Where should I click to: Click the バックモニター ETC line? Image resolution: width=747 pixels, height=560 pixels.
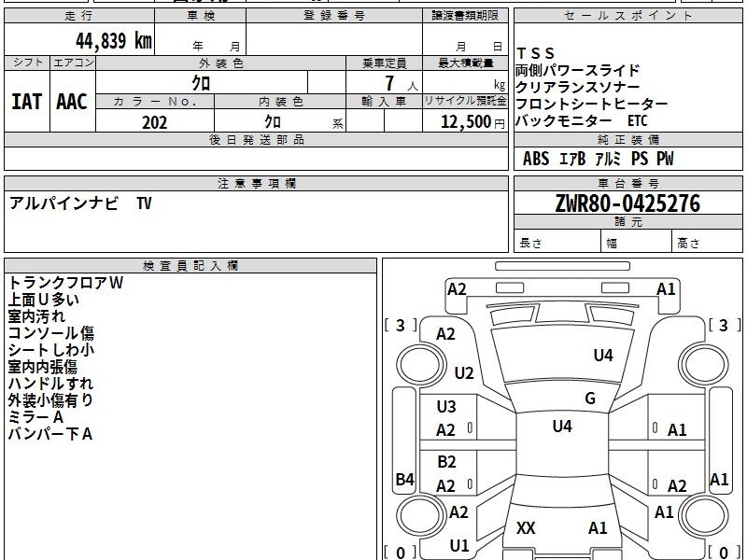(x=581, y=120)
